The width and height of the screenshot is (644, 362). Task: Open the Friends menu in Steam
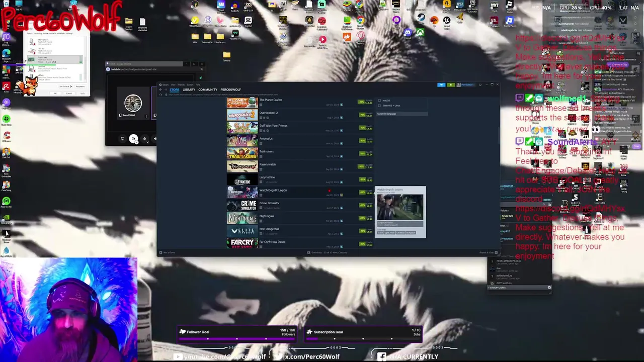tap(181, 84)
